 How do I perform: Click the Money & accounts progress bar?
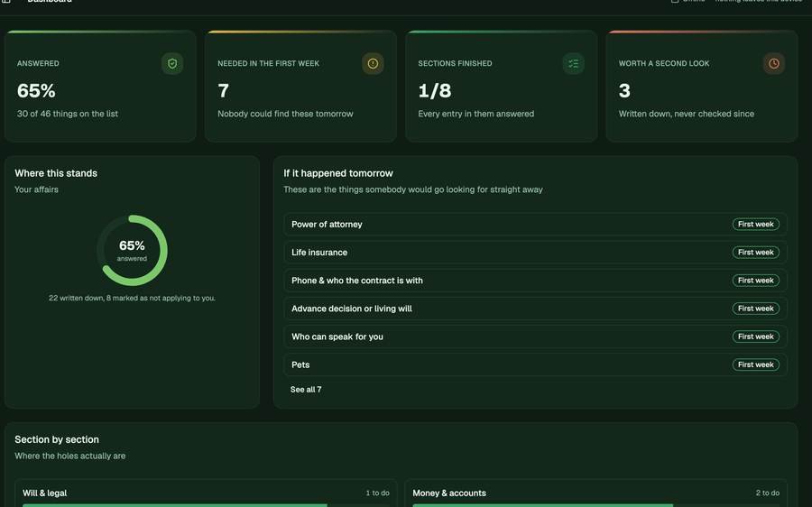(596, 505)
